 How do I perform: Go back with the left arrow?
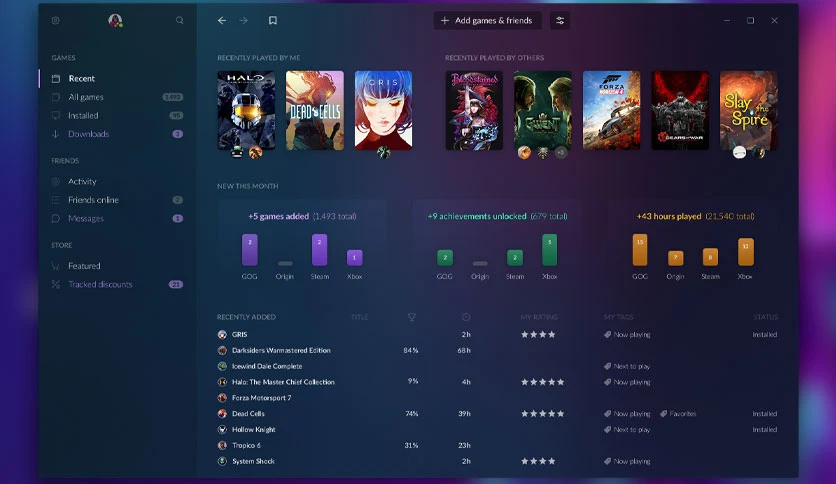point(222,20)
